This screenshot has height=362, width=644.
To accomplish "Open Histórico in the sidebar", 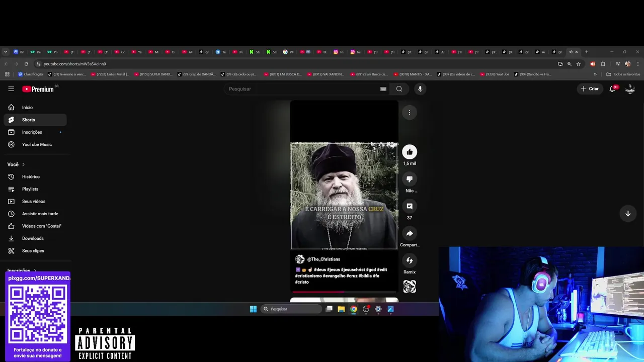I will (x=35, y=177).
